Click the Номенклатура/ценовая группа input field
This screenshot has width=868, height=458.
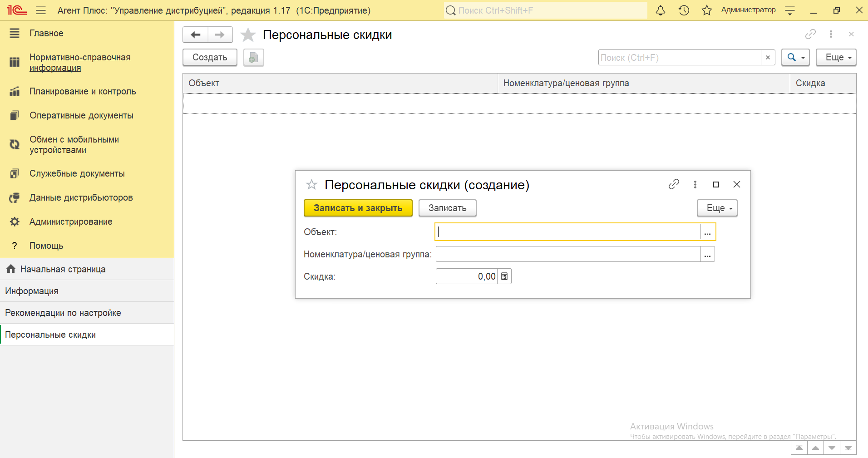point(567,254)
